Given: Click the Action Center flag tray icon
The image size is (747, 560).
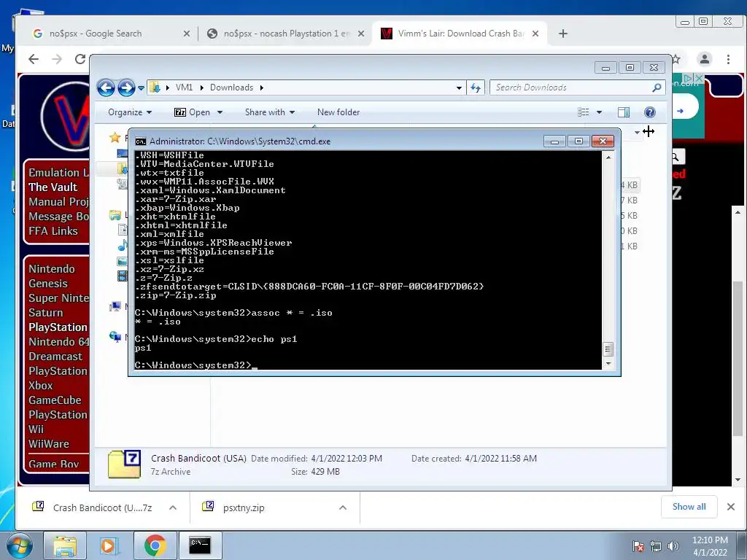Looking at the screenshot, I should [638, 546].
